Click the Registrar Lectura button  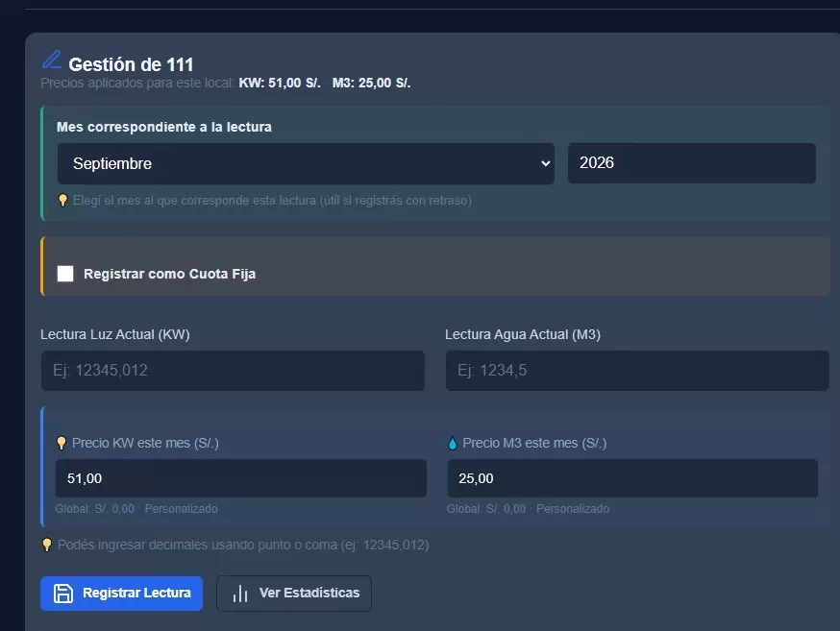pos(122,593)
